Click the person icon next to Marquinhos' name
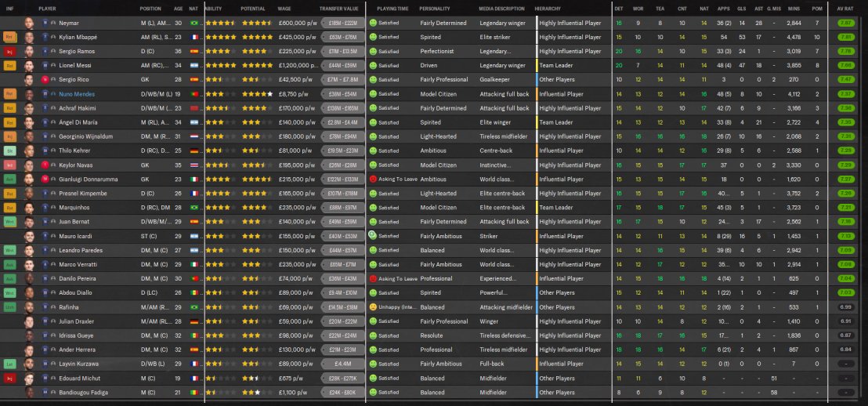868x406 pixels. tap(54, 208)
